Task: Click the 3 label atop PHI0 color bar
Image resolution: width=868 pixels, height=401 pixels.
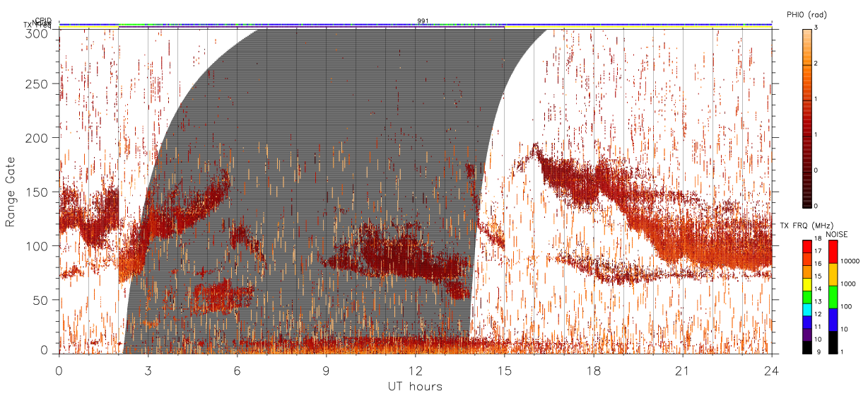Action: tap(817, 28)
